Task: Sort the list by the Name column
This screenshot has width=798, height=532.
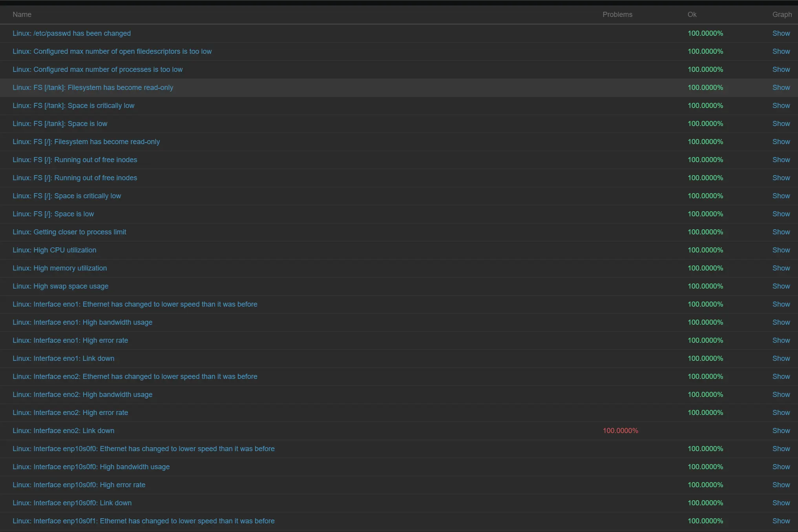Action: (22, 14)
